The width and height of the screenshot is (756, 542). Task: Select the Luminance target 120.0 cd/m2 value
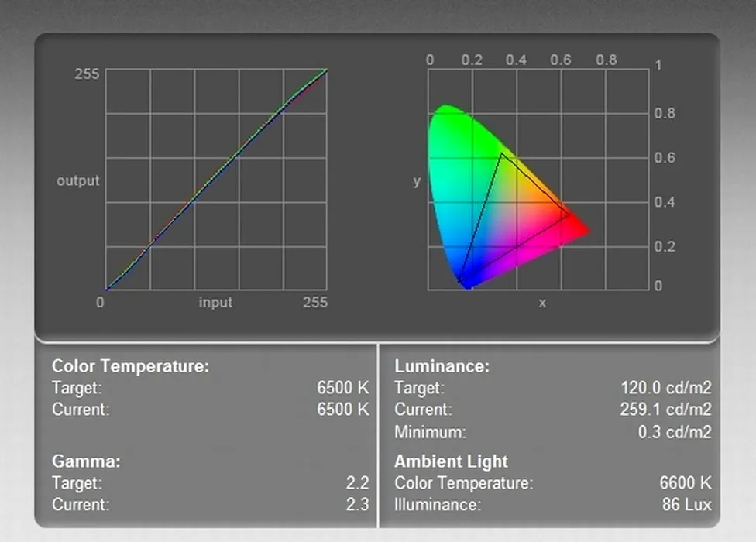[x=665, y=388]
